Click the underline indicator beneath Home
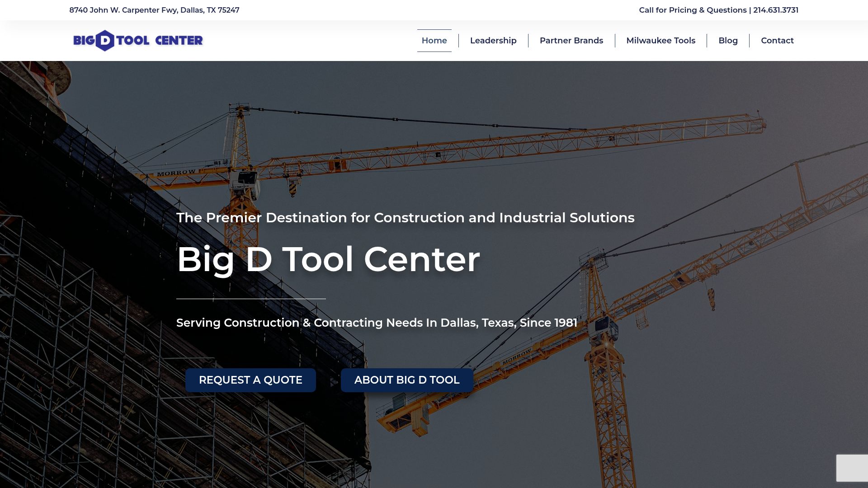The image size is (868, 488). click(434, 51)
